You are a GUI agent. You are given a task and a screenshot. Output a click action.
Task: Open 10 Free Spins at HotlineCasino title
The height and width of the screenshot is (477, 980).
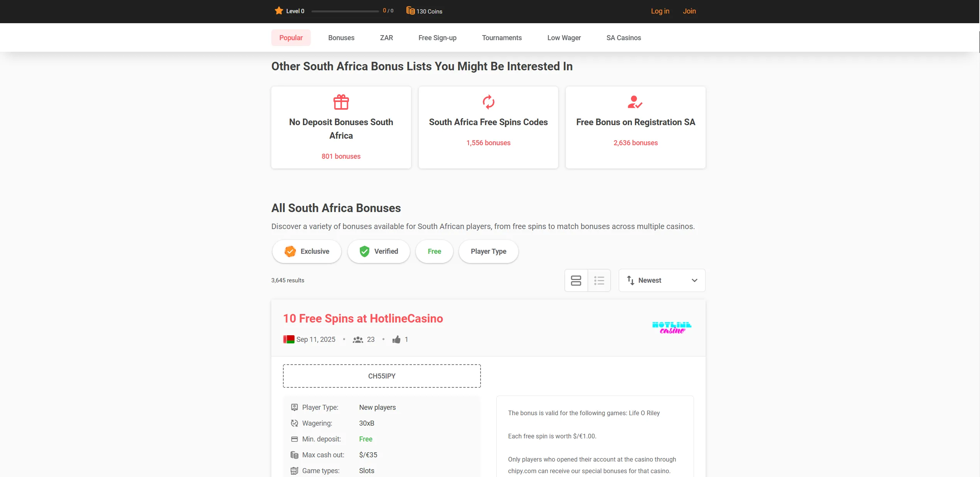pyautogui.click(x=363, y=319)
